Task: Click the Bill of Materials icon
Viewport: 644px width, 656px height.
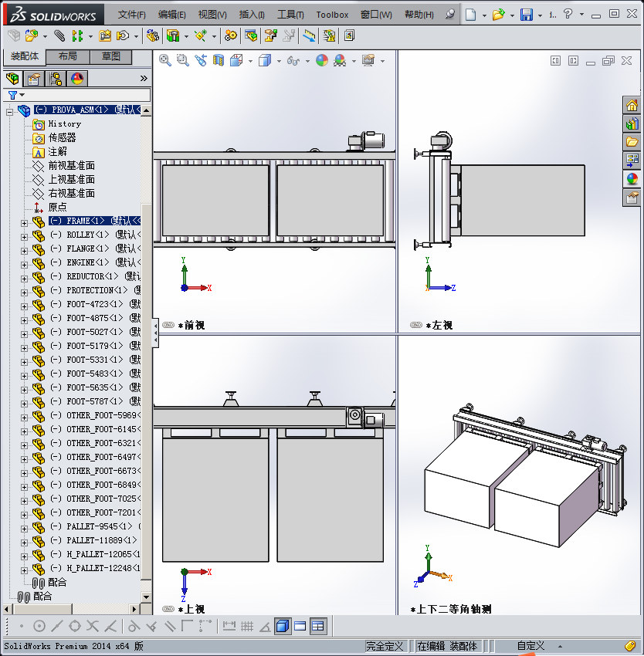Action: tap(251, 36)
